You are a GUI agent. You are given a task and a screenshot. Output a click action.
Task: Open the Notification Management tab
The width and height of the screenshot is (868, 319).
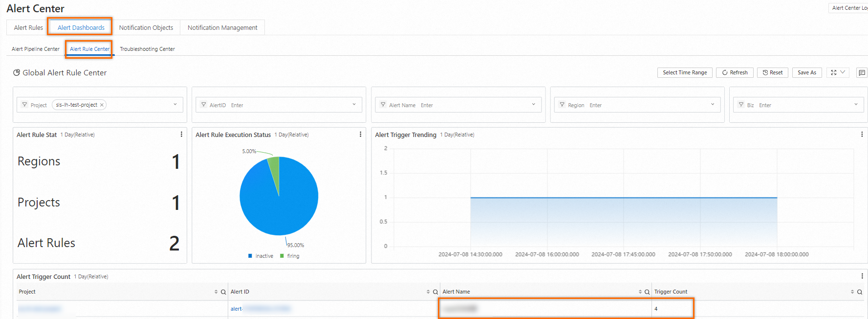[222, 28]
